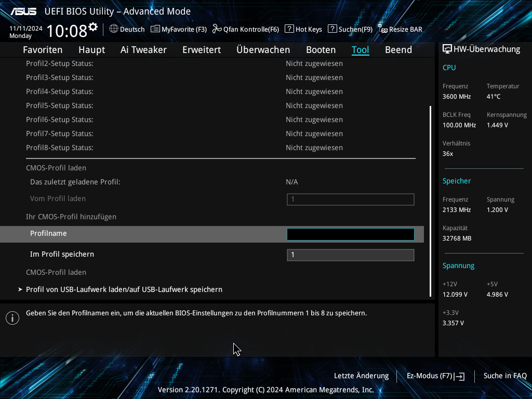Viewport: 532px width, 399px height.
Task: Open Suche in FAQ link
Action: [505, 376]
